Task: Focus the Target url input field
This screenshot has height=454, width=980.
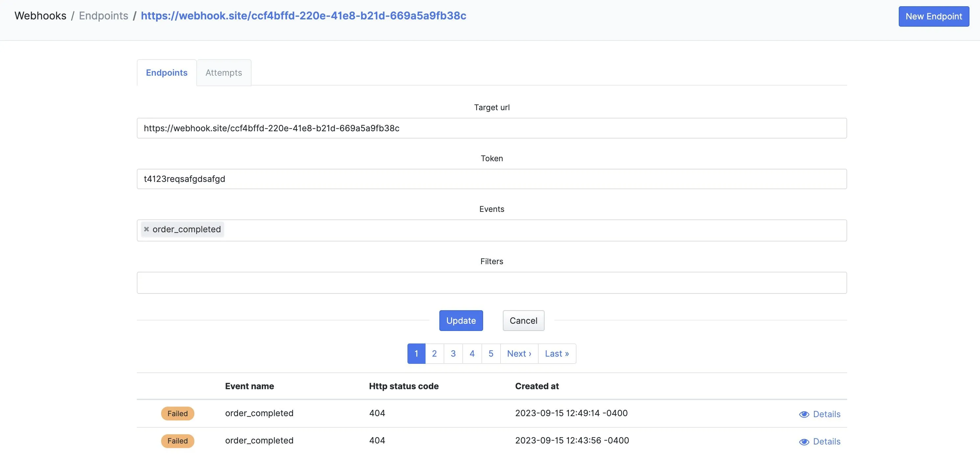Action: [492, 128]
